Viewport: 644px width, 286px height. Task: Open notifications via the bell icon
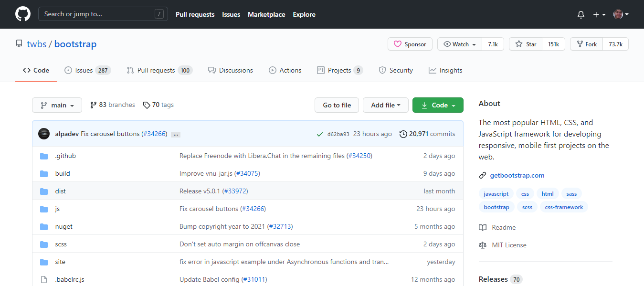coord(581,14)
